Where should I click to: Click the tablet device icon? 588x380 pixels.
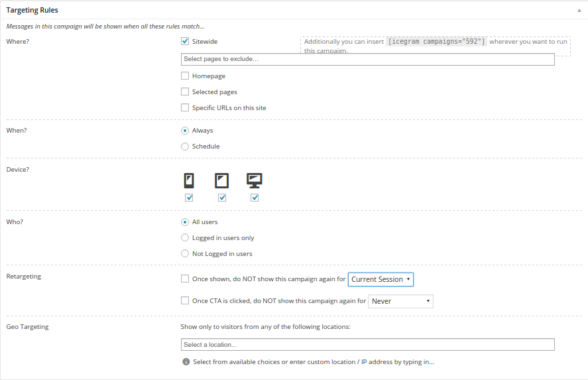point(221,180)
